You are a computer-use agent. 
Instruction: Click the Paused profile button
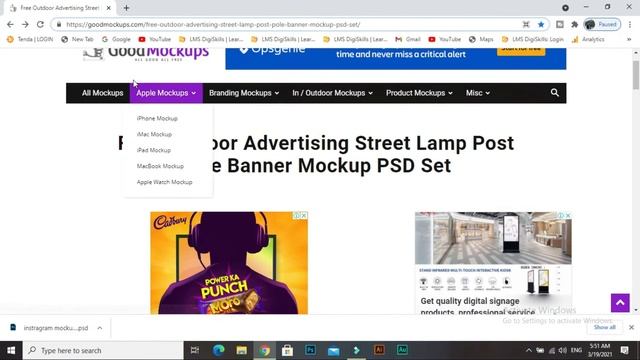point(602,24)
